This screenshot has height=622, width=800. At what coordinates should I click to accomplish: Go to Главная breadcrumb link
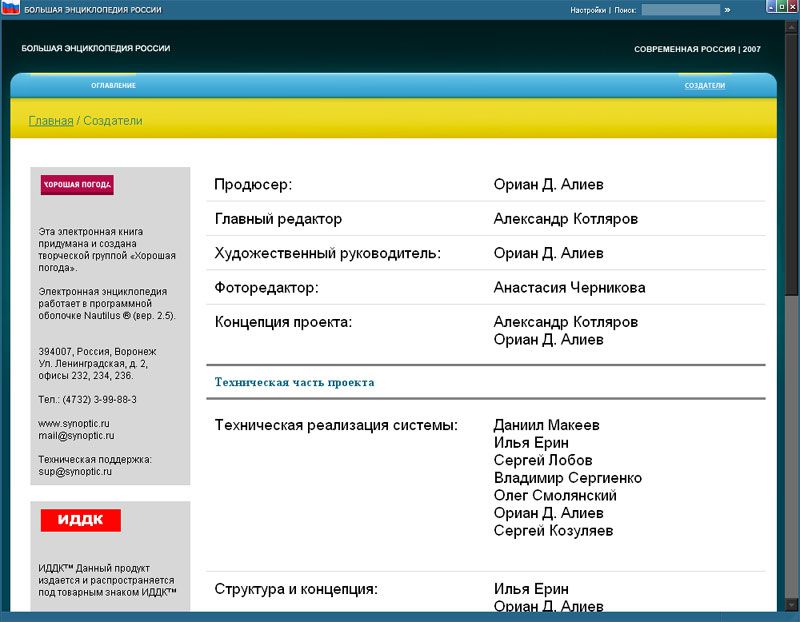pos(50,121)
